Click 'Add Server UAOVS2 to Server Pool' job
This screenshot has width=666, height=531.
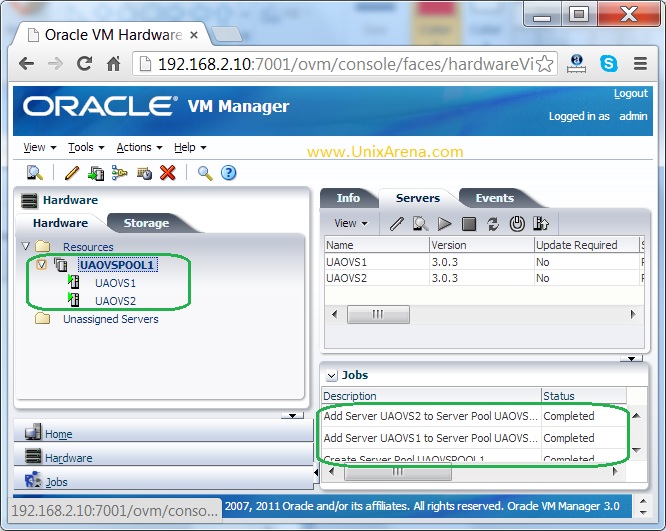430,416
